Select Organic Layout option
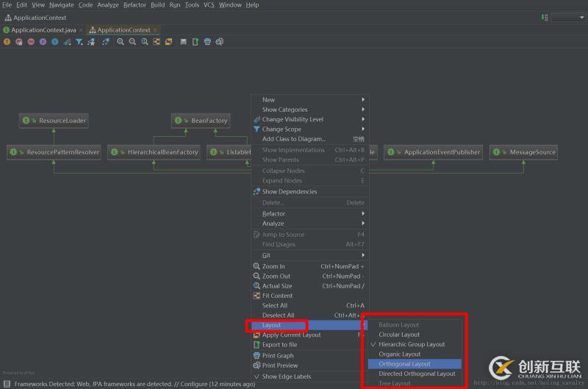The height and width of the screenshot is (389, 588). [x=415, y=354]
